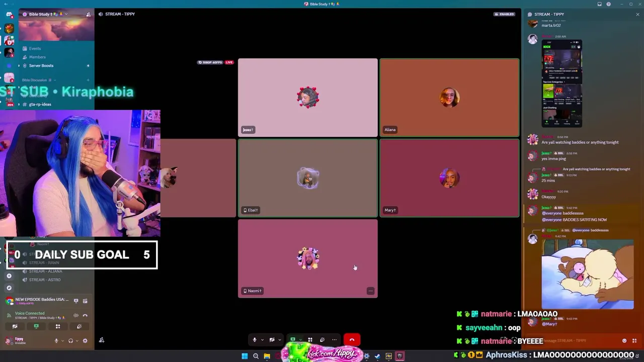Open screen share options chevron in call bar
This screenshot has width=644, height=362.
[x=300, y=340]
